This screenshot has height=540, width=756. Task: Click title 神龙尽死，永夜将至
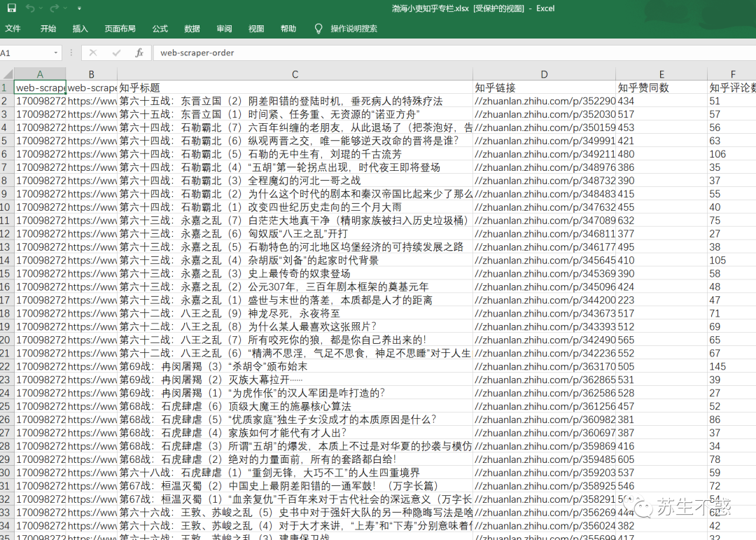294,313
